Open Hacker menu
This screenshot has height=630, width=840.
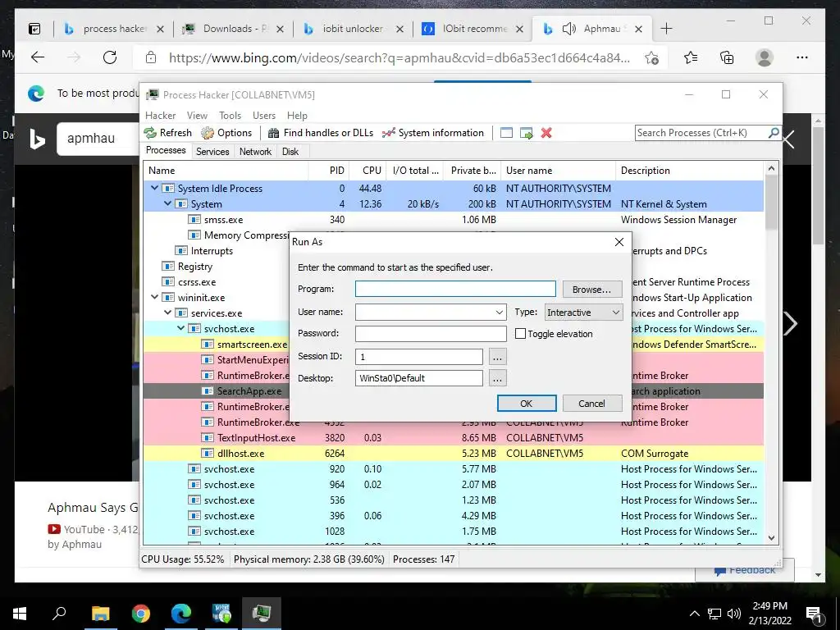pos(160,115)
